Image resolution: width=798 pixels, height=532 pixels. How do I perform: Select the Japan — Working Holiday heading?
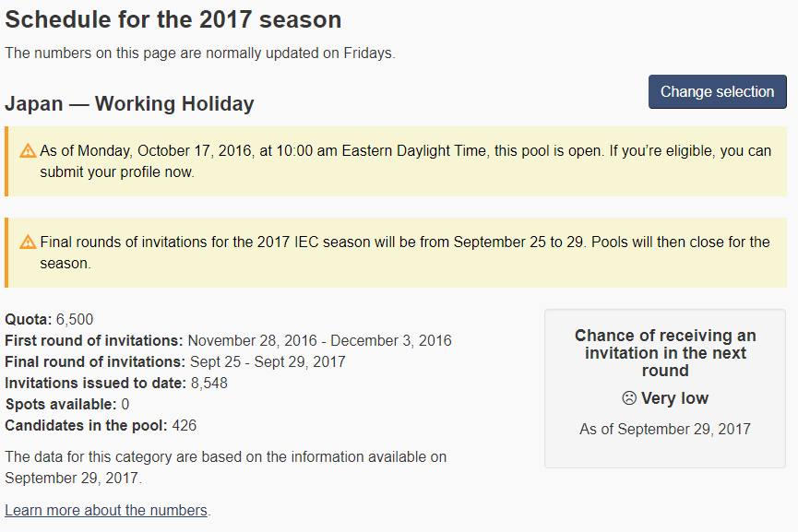[129, 104]
